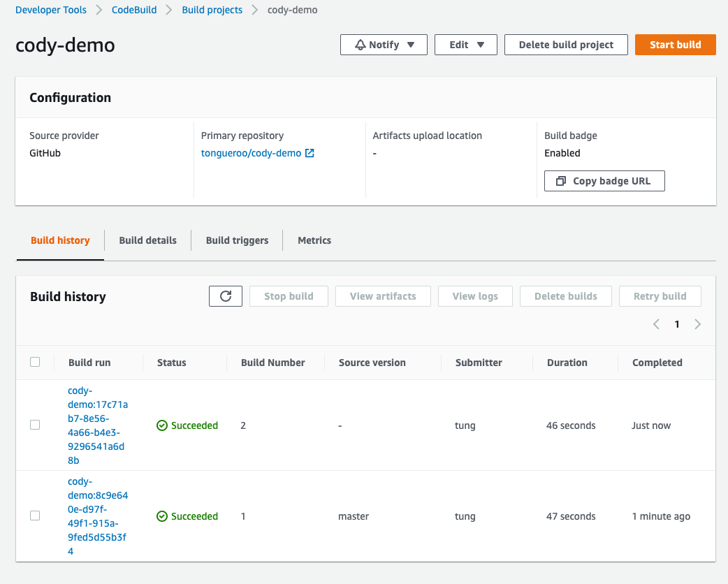Image resolution: width=728 pixels, height=584 pixels.
Task: Click the 'Configuration' section heading
Action: pos(70,98)
